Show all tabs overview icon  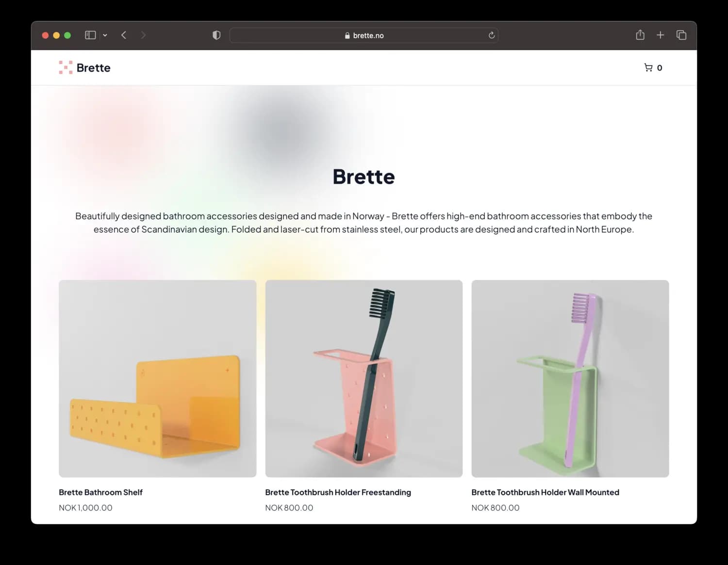tap(681, 35)
